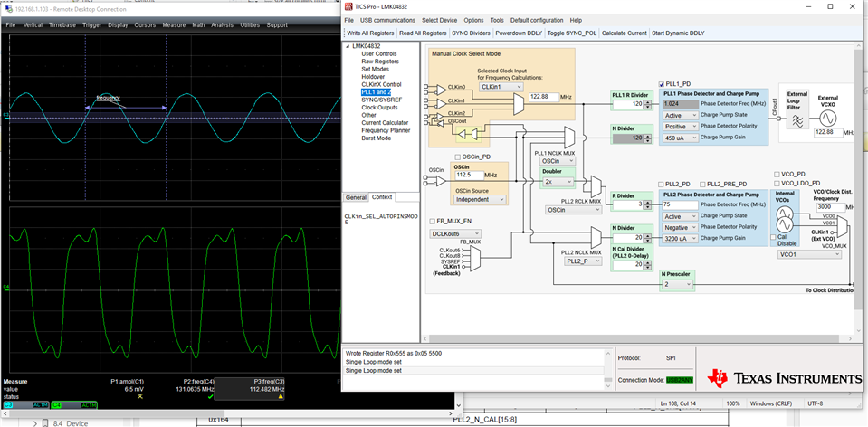Click the Texas Instruments logo
Viewport: 868px width, 427px height.
coord(785,378)
